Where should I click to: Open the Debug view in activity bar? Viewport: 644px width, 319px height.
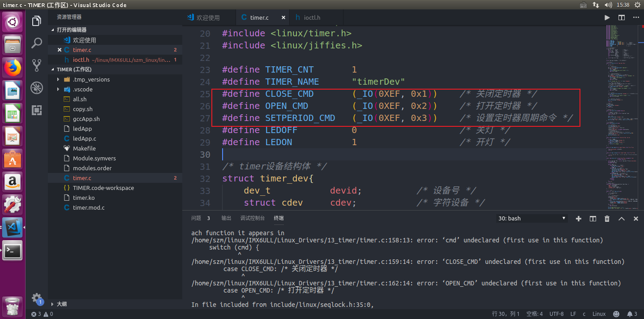[x=36, y=88]
